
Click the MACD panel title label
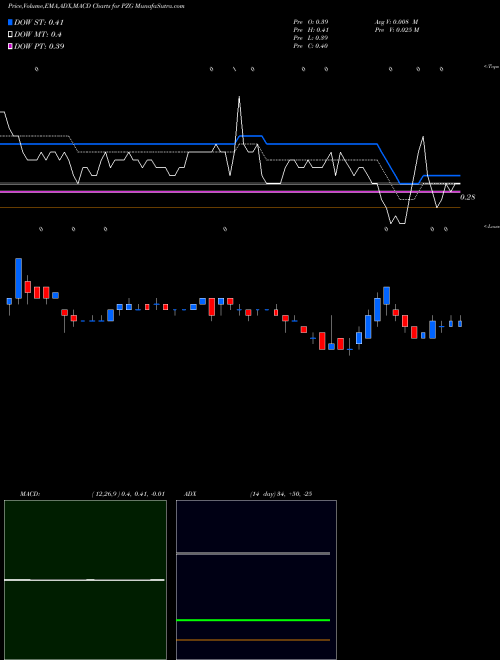[x=30, y=494]
